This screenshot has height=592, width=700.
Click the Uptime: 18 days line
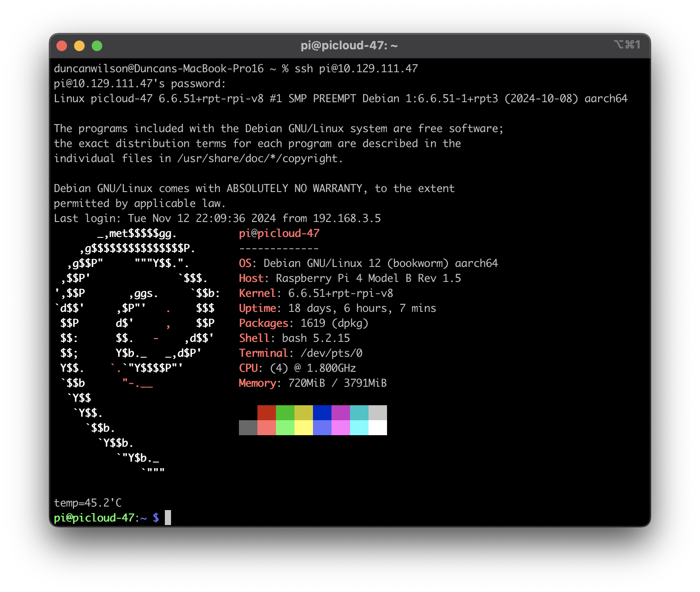pyautogui.click(x=338, y=308)
